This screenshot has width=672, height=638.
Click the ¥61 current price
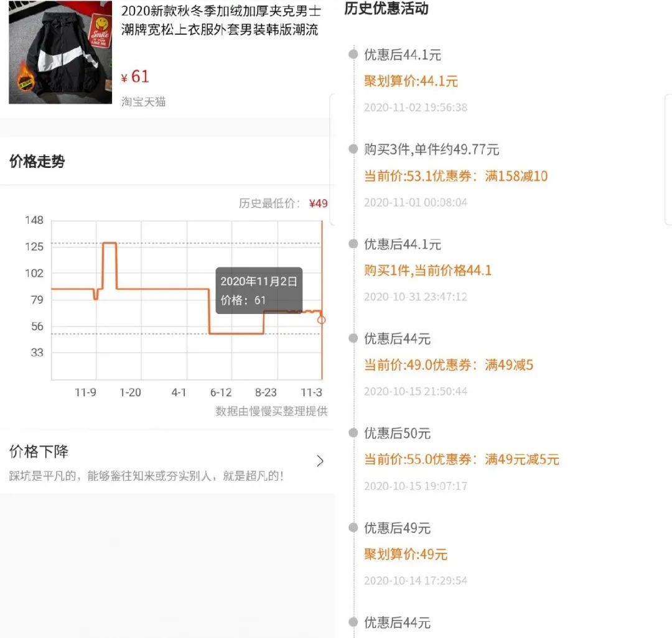pyautogui.click(x=135, y=76)
